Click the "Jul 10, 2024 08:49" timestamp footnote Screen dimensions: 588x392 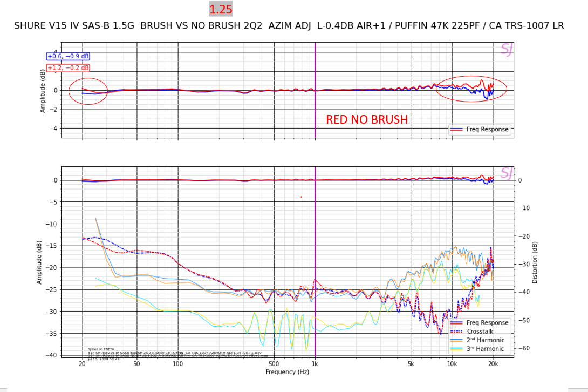pyautogui.click(x=104, y=359)
